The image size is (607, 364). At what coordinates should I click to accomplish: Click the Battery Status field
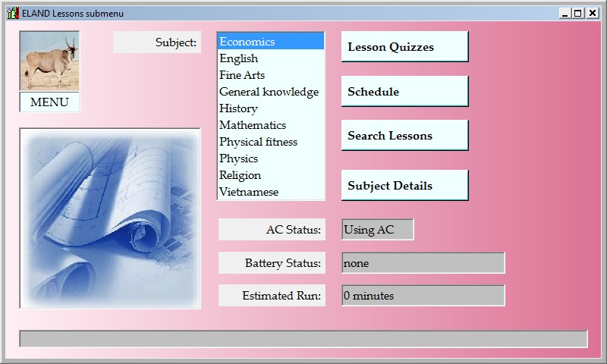click(423, 263)
